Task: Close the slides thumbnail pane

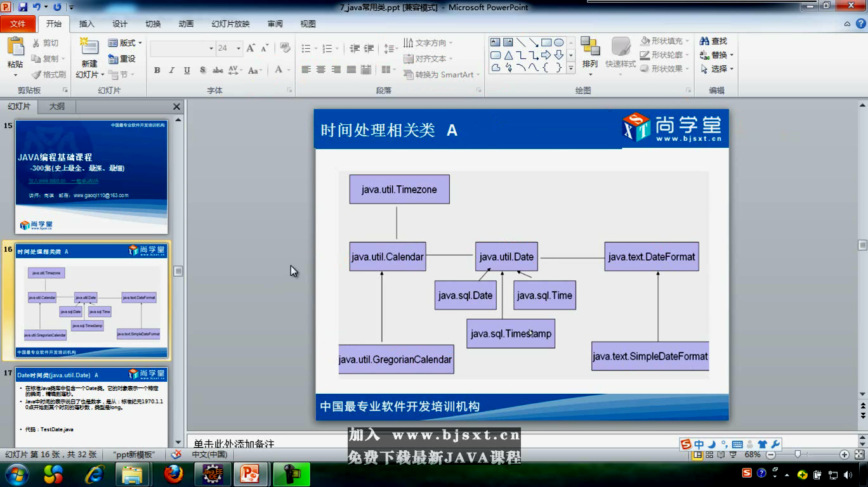Action: click(176, 107)
